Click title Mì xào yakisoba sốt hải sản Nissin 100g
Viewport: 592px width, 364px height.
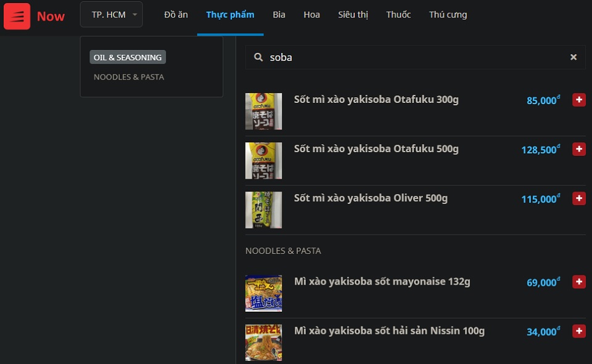pos(389,331)
